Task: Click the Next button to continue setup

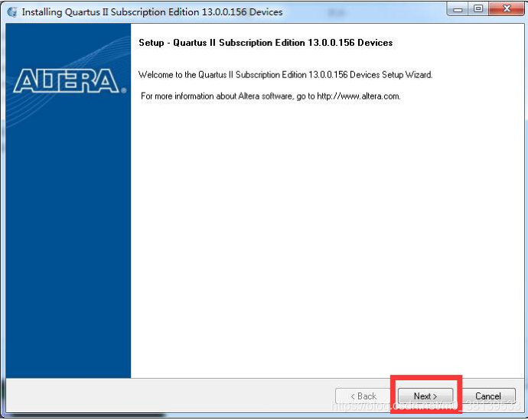Action: pyautogui.click(x=425, y=396)
